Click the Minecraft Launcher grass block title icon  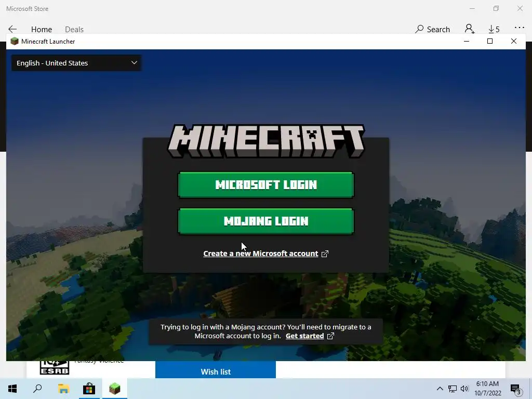point(14,42)
